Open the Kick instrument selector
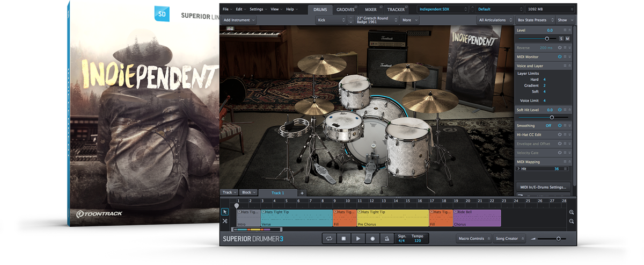 331,20
